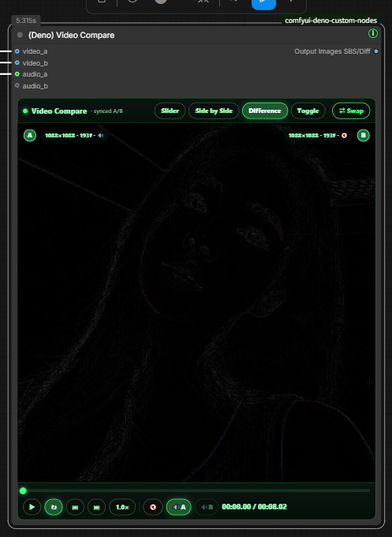Click the circular A badge on the preview
Screen dimensions: 392x537
tap(30, 135)
